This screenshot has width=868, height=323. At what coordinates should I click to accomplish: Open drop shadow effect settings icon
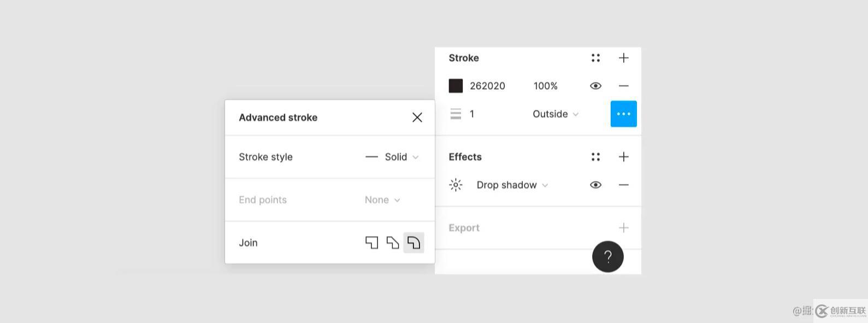(x=456, y=185)
